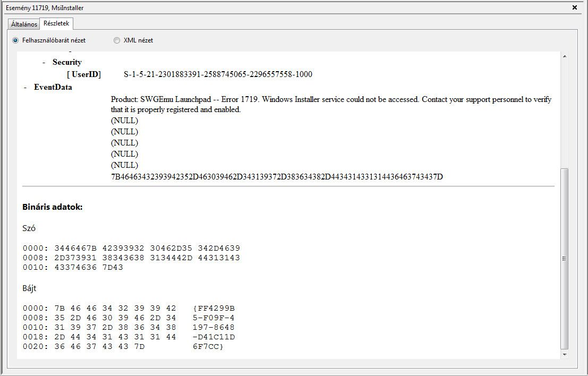Click the long hex string starting 7B464634
The width and height of the screenshot is (588, 376).
pyautogui.click(x=277, y=176)
